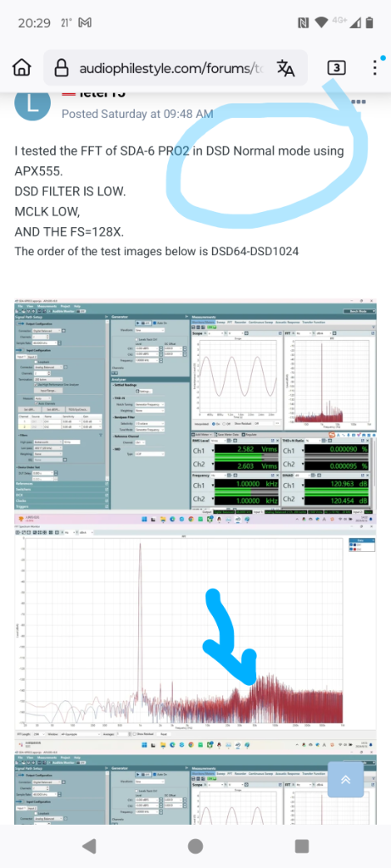
Task: Open the post options ellipsis menu
Action: tap(359, 102)
